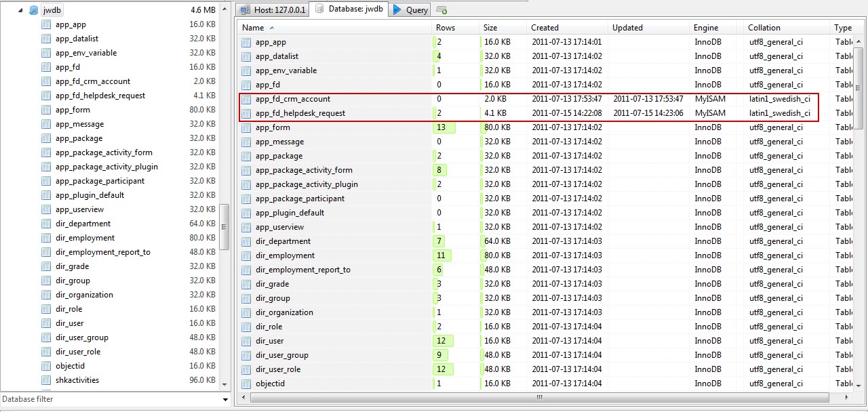Sort table list by Collation column
Screen dimensions: 868x412
787,28
